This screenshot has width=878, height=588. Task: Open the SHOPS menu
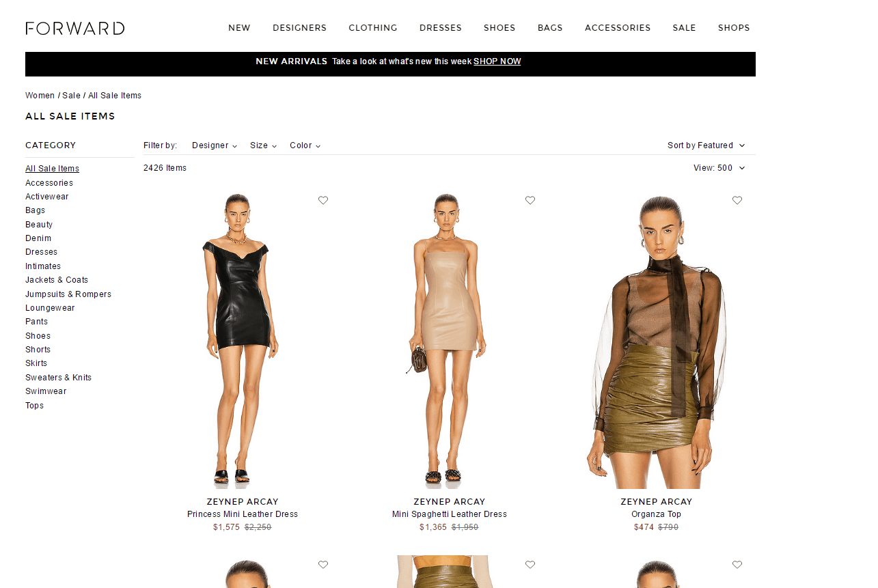734,28
